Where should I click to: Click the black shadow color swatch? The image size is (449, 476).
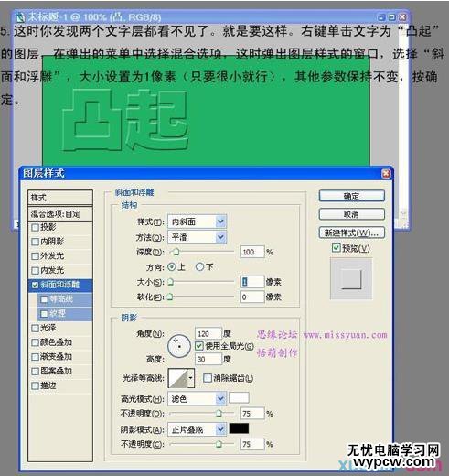239,428
